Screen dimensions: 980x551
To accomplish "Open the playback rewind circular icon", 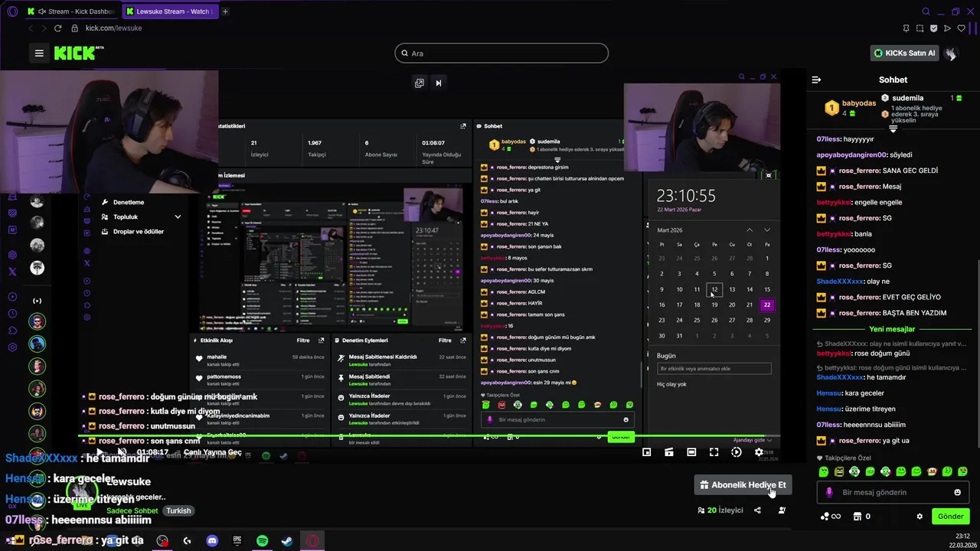I will (x=737, y=452).
